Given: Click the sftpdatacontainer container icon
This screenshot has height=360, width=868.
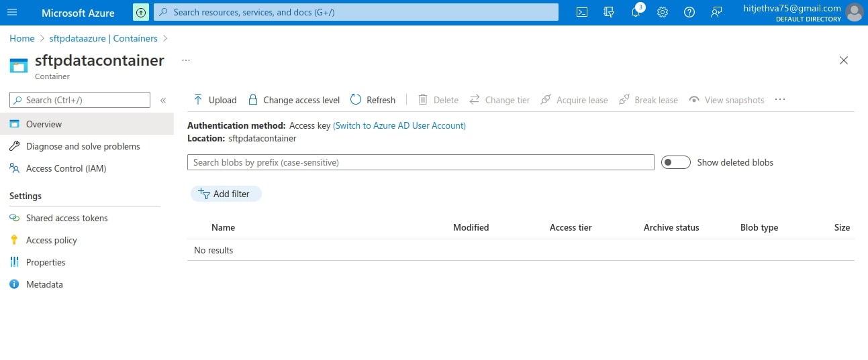Looking at the screenshot, I should click(19, 66).
